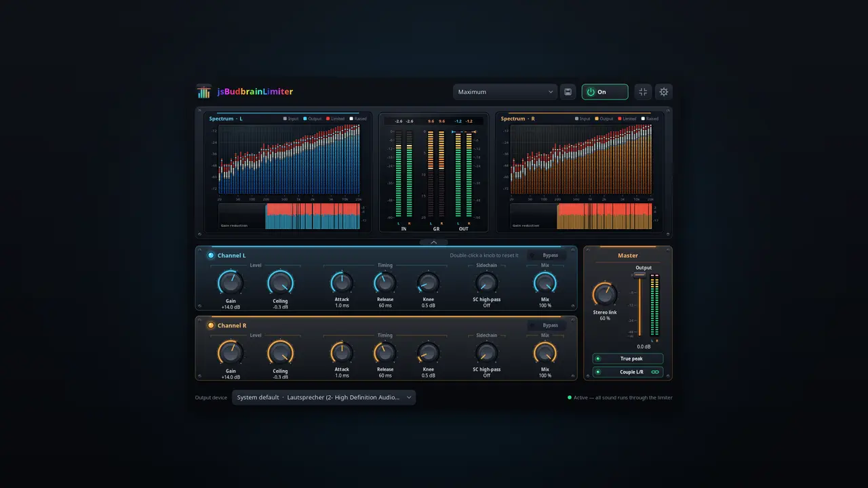Click the Spectrum L graph display

point(290,161)
